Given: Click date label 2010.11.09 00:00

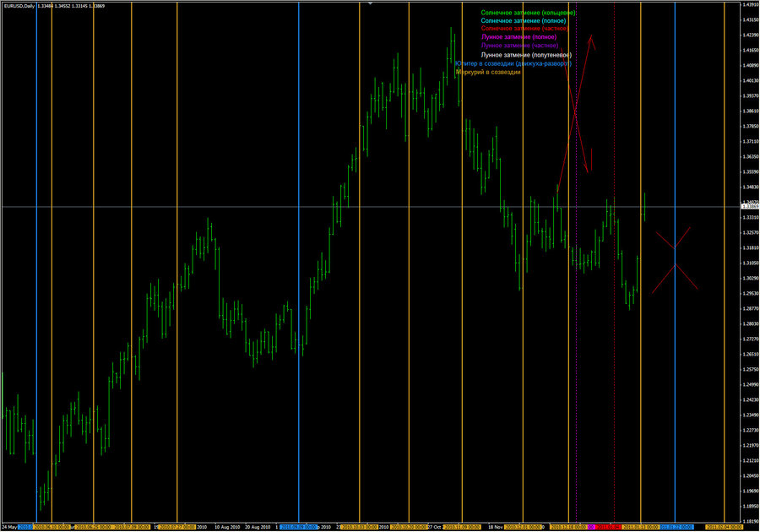Looking at the screenshot, I should [462, 527].
